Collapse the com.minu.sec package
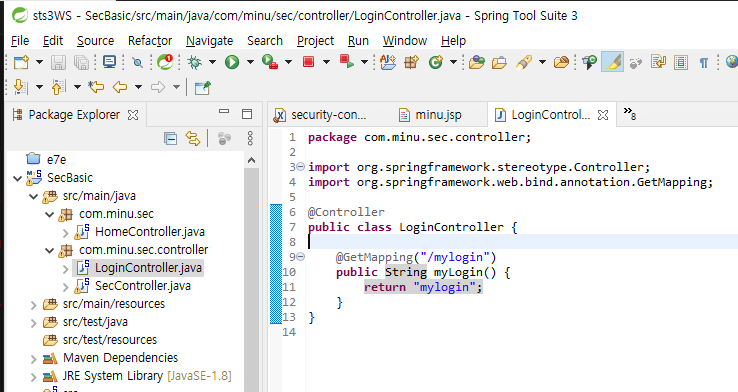The image size is (738, 392). point(49,215)
